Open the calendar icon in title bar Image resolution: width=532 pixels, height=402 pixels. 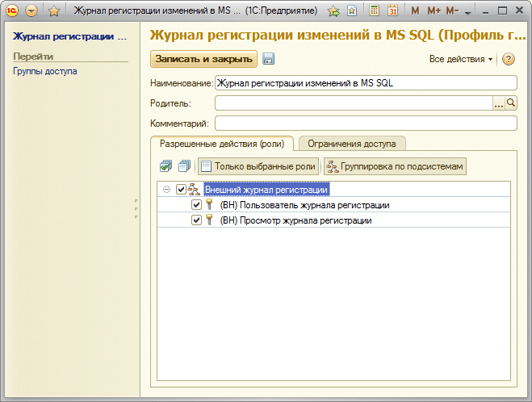click(392, 11)
